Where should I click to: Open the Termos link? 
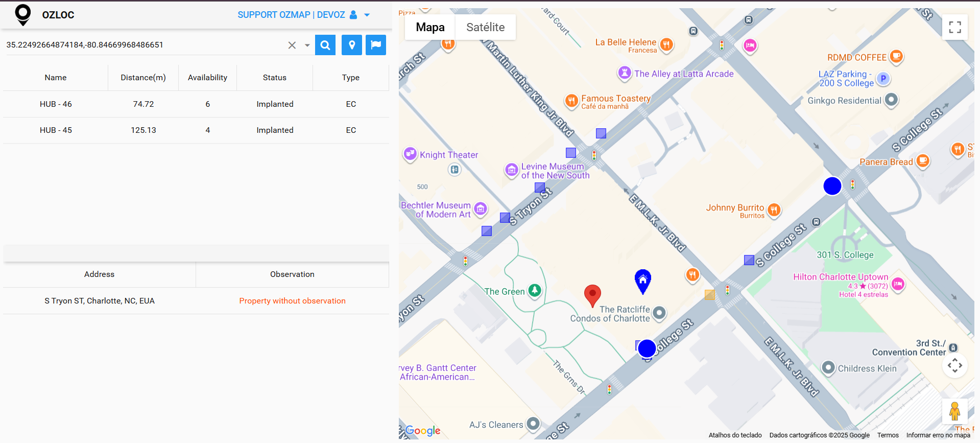pyautogui.click(x=888, y=435)
